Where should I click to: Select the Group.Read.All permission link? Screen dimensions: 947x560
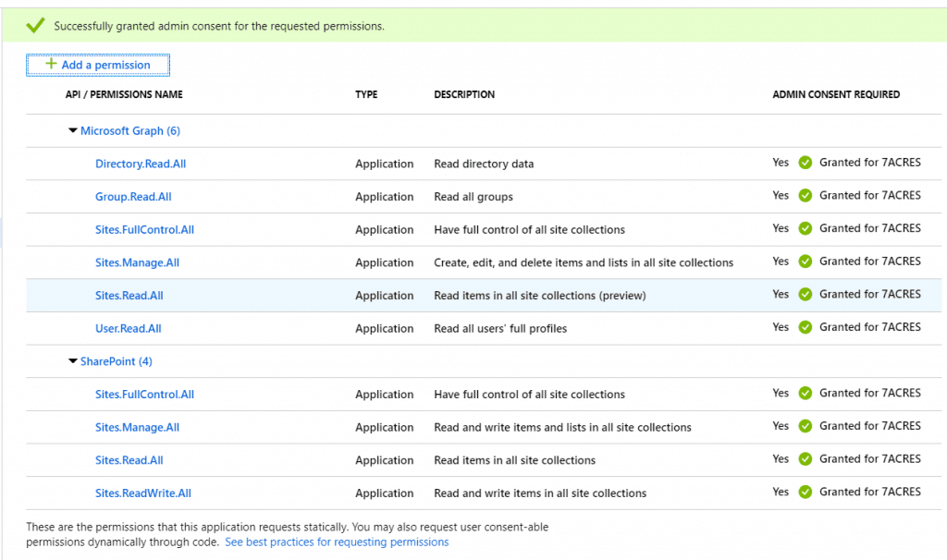point(133,197)
